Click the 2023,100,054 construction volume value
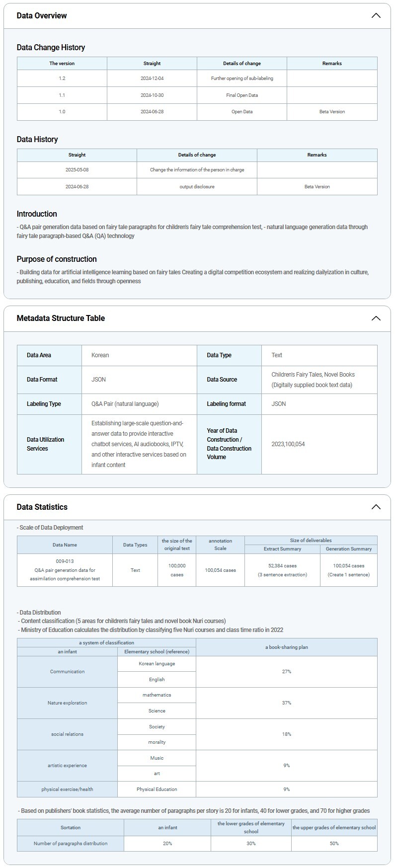The height and width of the screenshot is (868, 395). (x=288, y=444)
